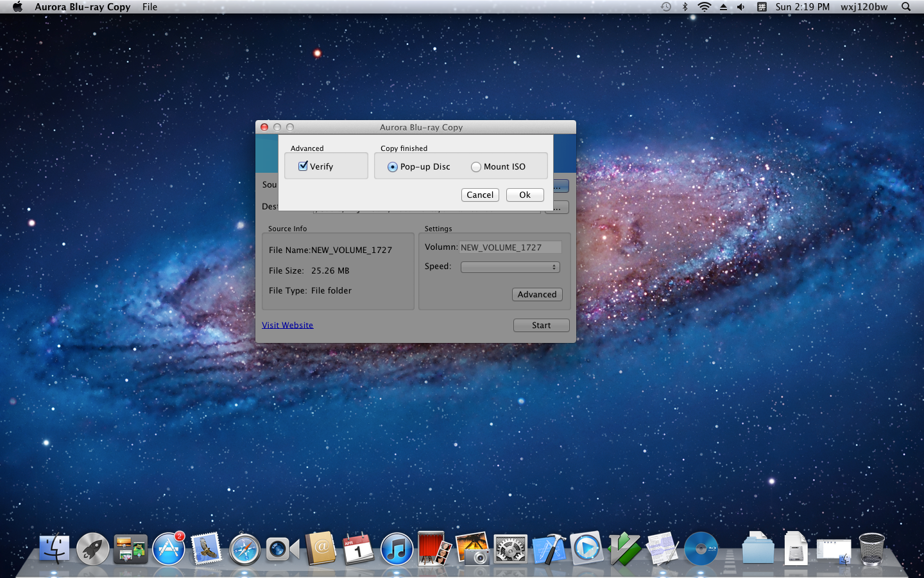Open Mail from the dock

(206, 550)
